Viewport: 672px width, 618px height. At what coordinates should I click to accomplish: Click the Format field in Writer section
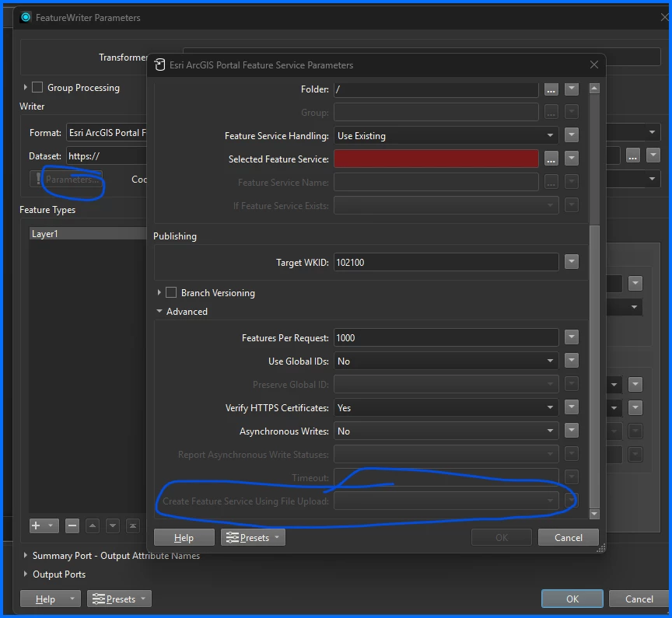(107, 133)
